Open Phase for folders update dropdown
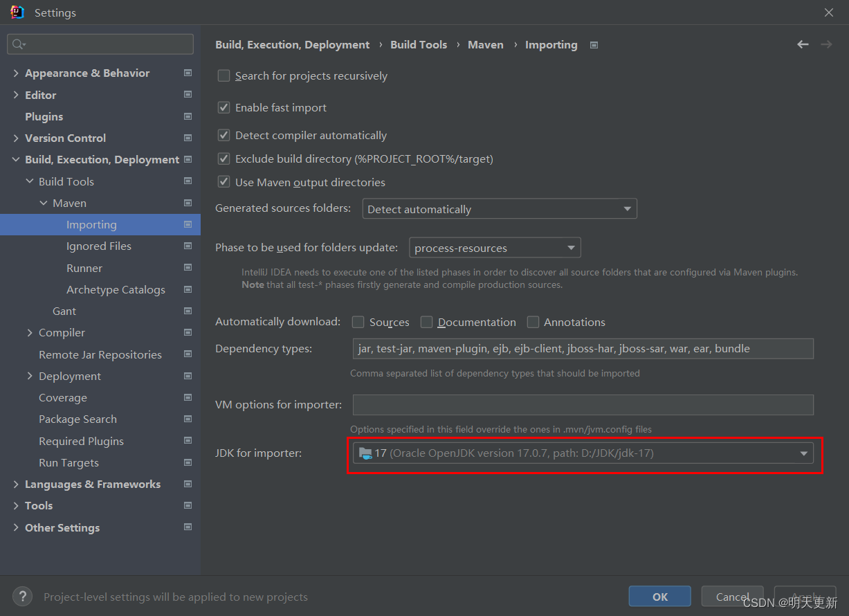This screenshot has height=616, width=849. point(495,248)
